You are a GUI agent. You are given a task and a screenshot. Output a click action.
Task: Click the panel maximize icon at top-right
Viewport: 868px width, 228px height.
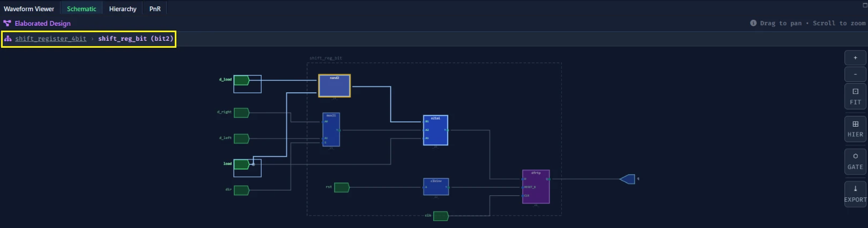point(864,4)
